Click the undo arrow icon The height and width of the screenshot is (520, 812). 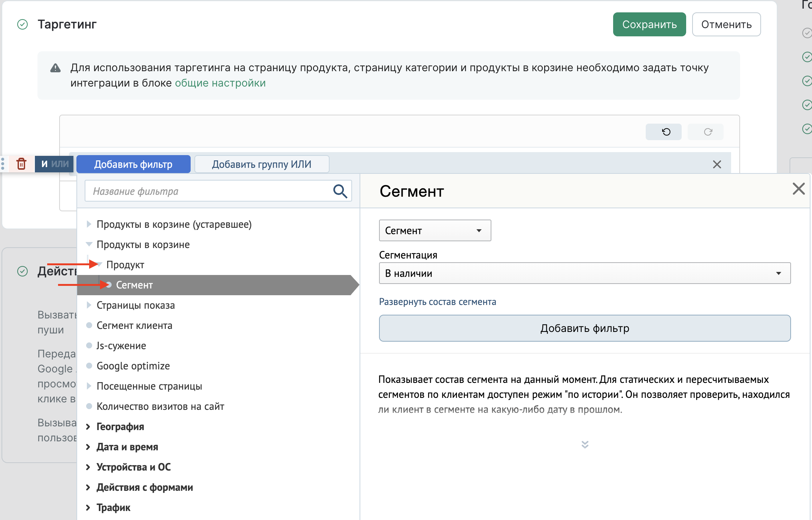(666, 132)
